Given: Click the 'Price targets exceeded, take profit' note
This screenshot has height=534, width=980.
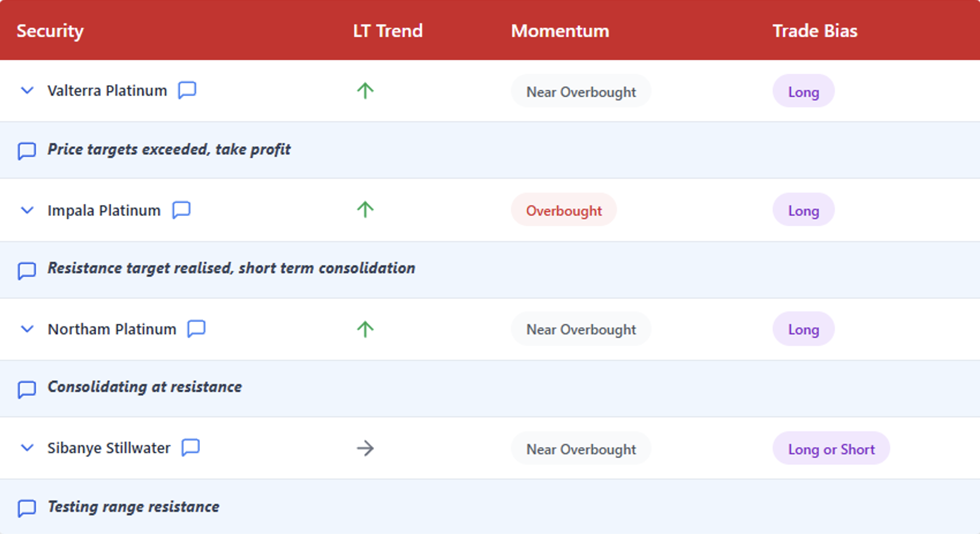Looking at the screenshot, I should coord(169,149).
